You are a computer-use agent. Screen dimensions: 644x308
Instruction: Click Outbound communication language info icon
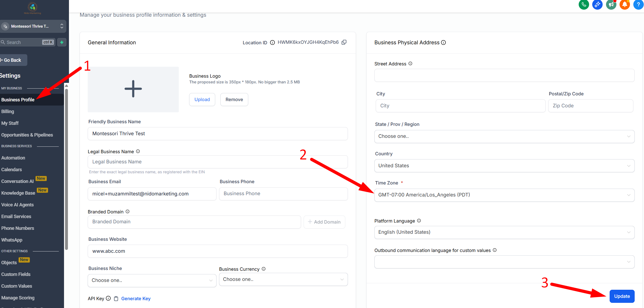[495, 250]
